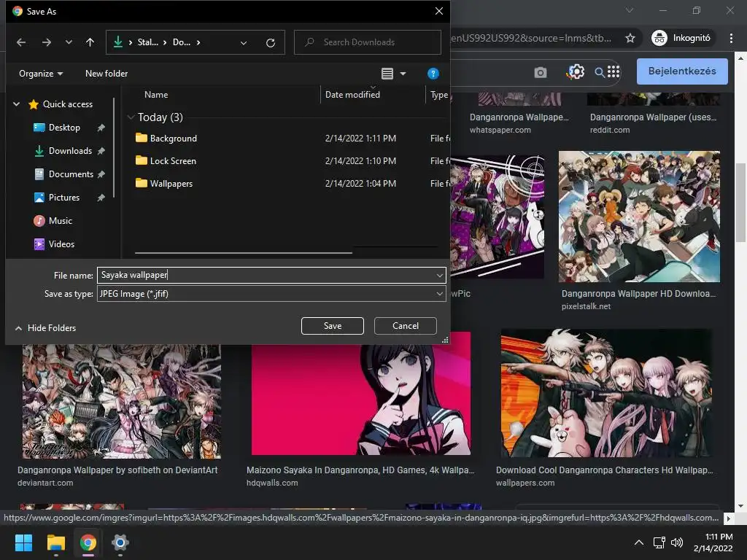
Task: Select the Wallpapers folder
Action: click(x=171, y=183)
